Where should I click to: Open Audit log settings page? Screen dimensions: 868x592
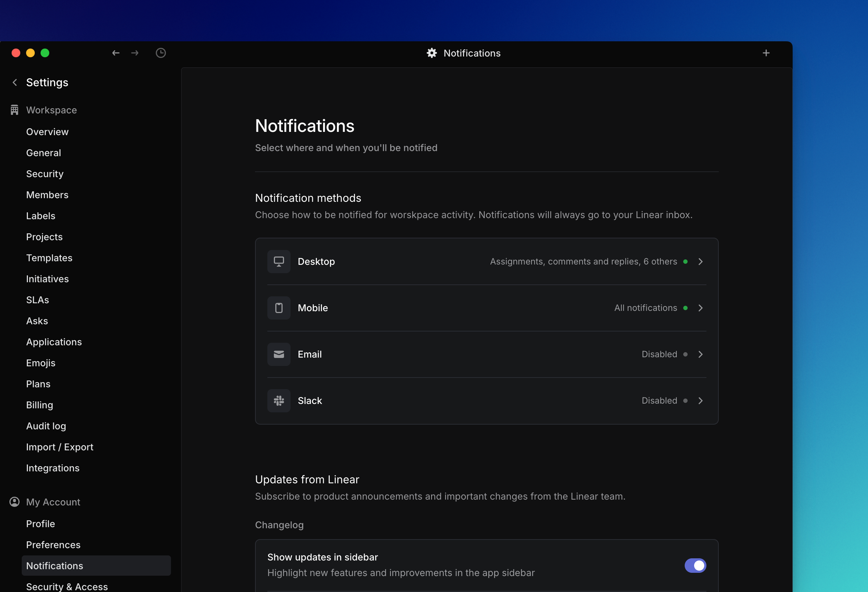[x=46, y=426]
